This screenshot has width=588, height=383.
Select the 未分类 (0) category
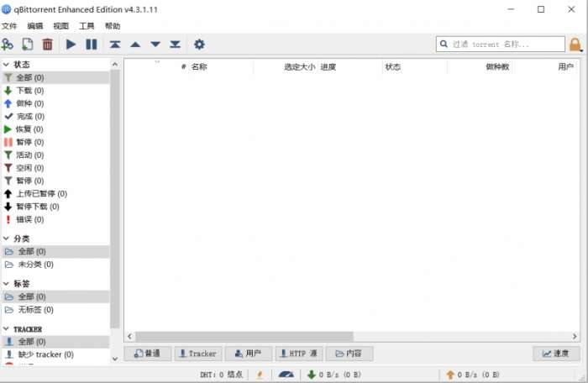click(55, 265)
